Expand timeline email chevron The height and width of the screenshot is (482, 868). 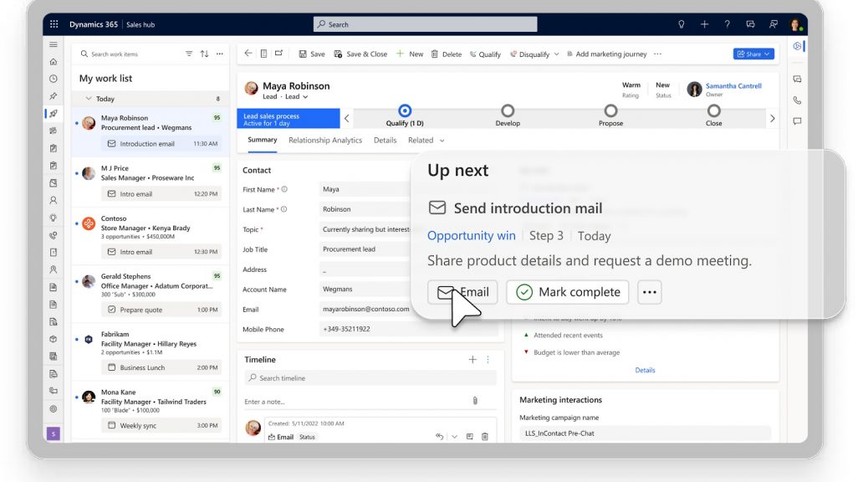454,437
